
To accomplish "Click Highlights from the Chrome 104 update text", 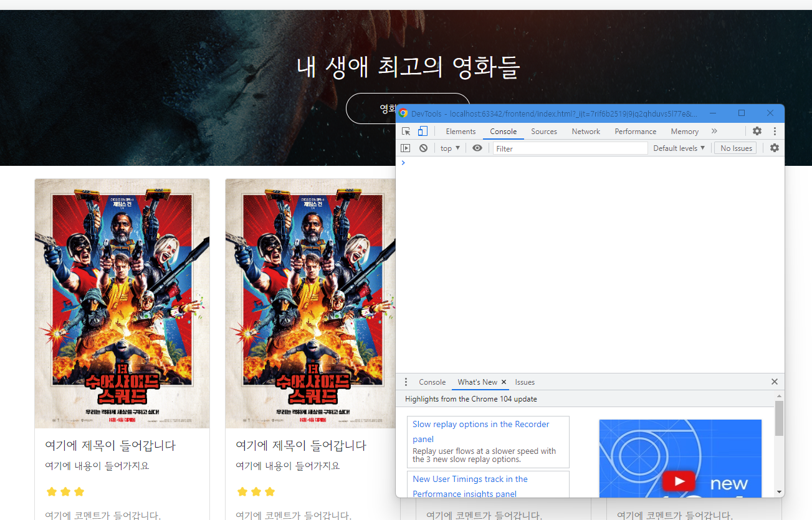I will (471, 399).
